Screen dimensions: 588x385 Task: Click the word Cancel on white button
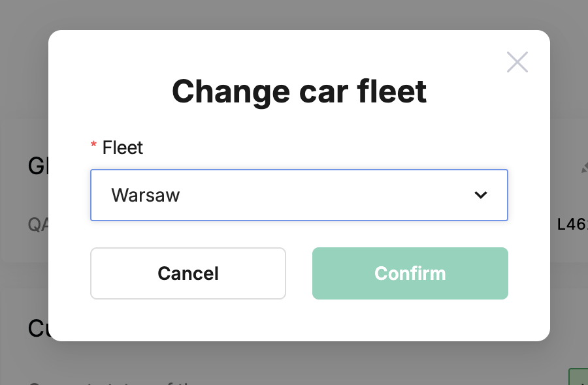[x=188, y=273]
